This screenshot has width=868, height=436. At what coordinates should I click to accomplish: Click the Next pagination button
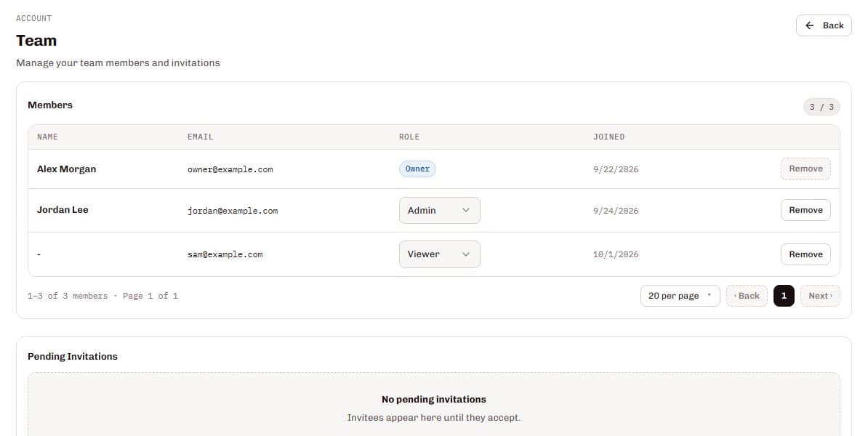[x=820, y=296]
